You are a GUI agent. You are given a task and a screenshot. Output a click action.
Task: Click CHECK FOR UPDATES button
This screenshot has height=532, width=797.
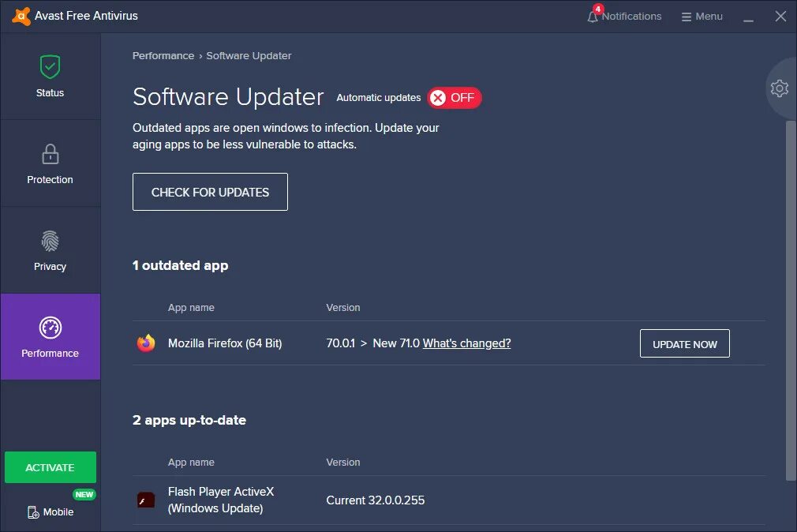pyautogui.click(x=210, y=192)
